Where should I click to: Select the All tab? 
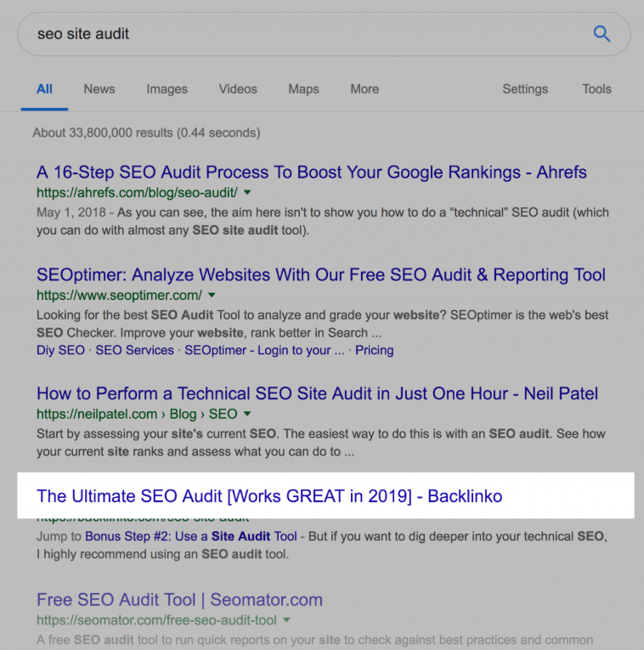(44, 89)
